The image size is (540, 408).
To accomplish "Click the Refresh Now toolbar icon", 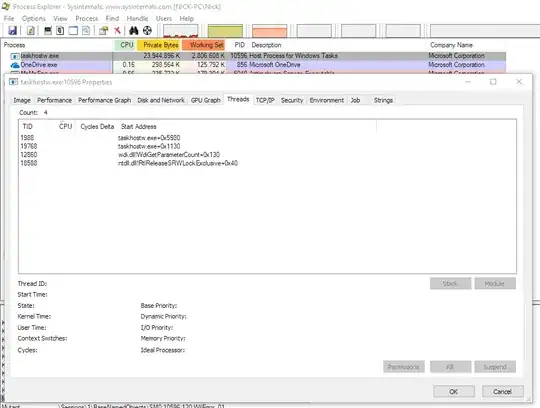I will (x=31, y=31).
